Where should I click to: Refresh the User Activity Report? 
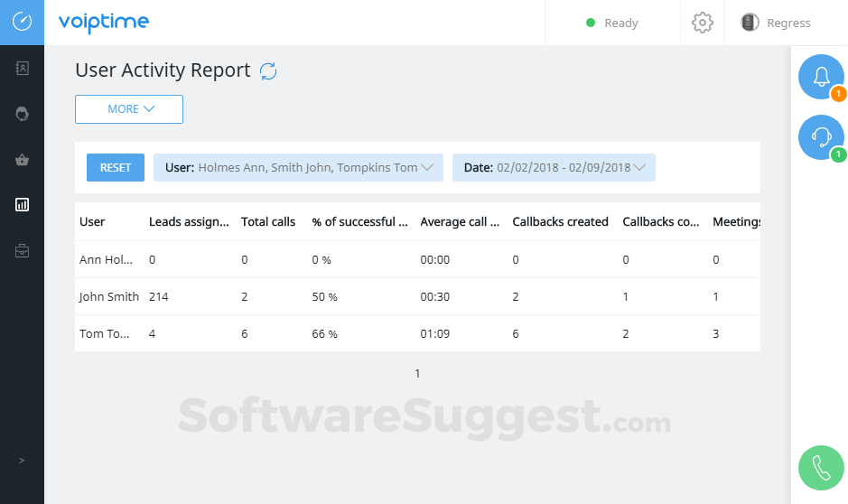point(268,71)
